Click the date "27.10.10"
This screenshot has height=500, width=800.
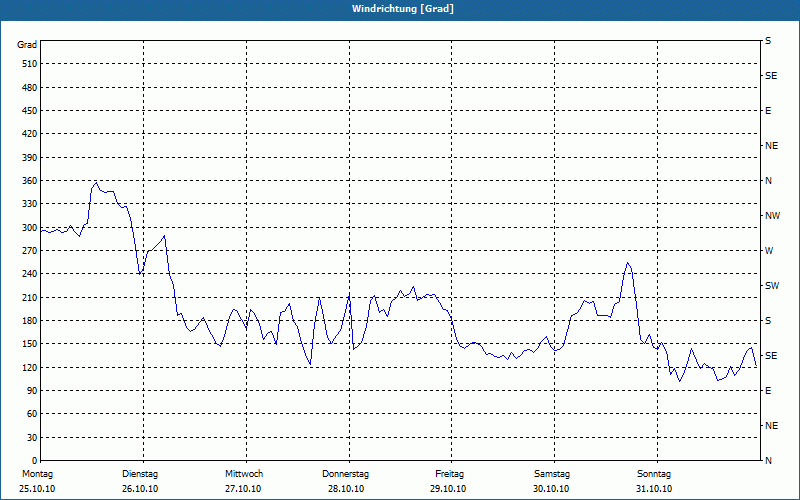[x=243, y=489]
